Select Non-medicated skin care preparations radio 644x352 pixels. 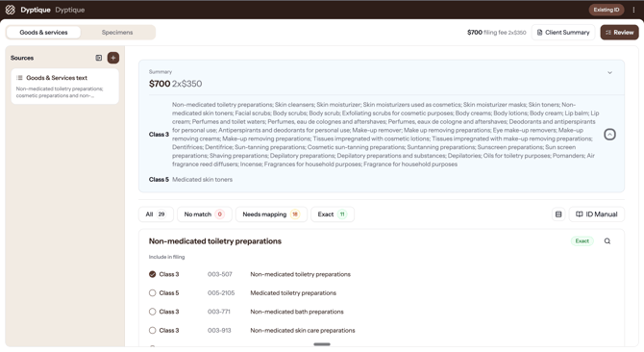click(x=153, y=330)
